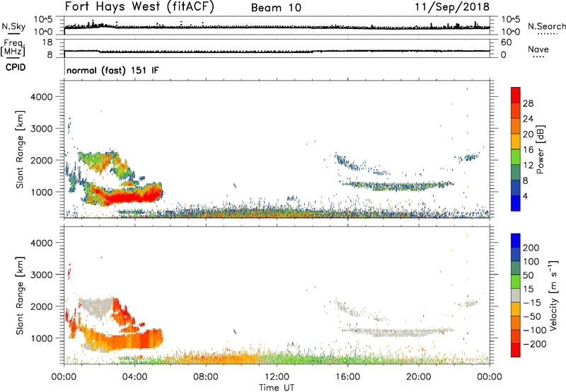
Task: Click '1000' on the Velocity panel range axis
Action: click(x=41, y=338)
